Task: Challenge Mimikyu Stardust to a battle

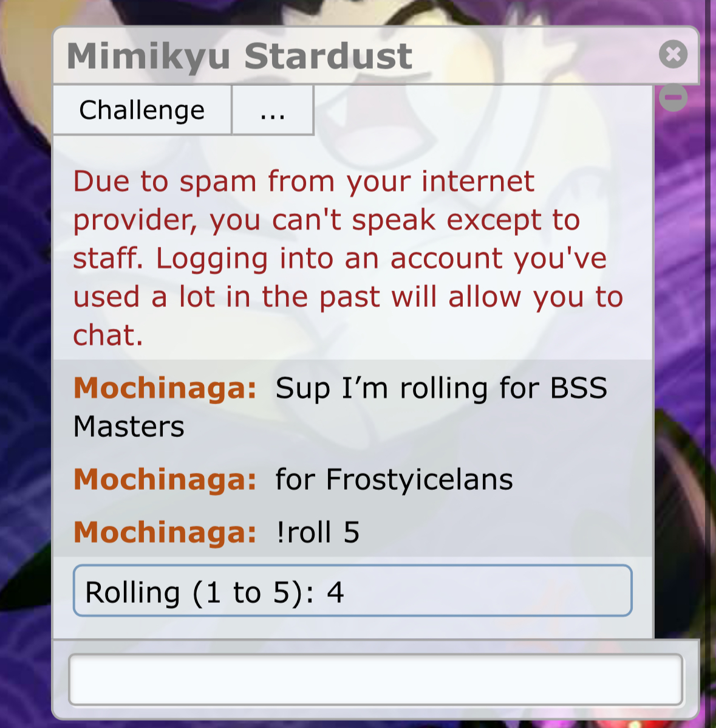Action: (142, 110)
